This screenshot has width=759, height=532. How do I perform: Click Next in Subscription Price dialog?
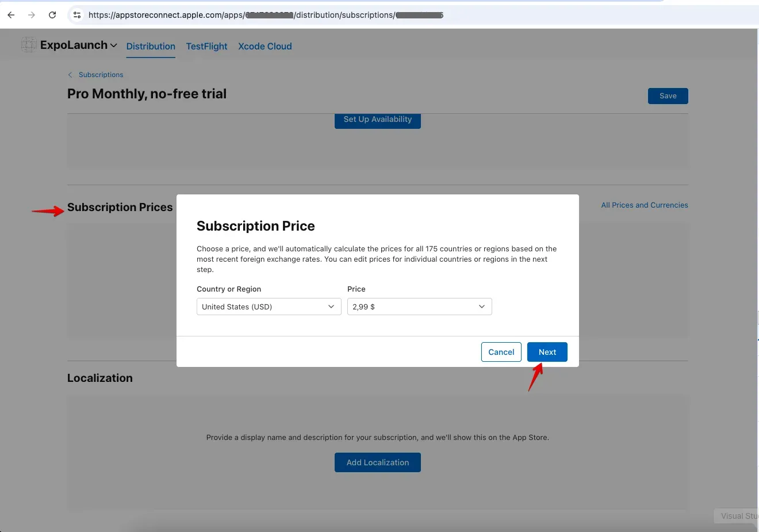click(x=547, y=352)
